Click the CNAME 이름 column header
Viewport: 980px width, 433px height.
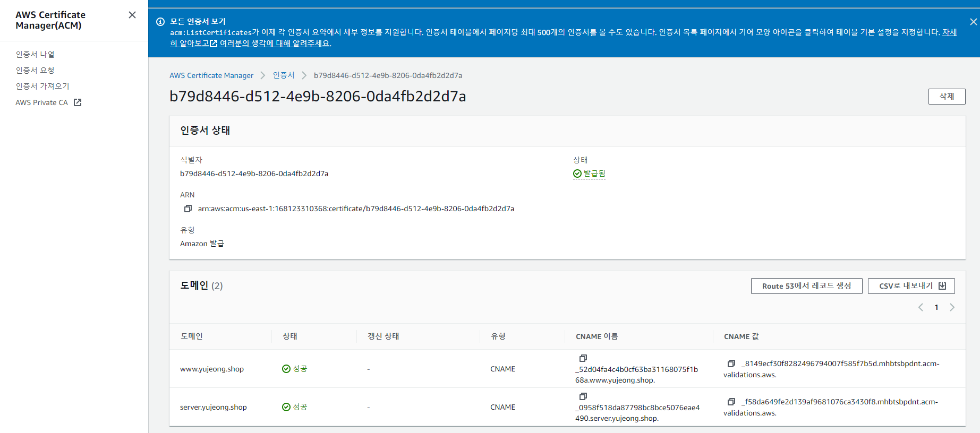(597, 336)
